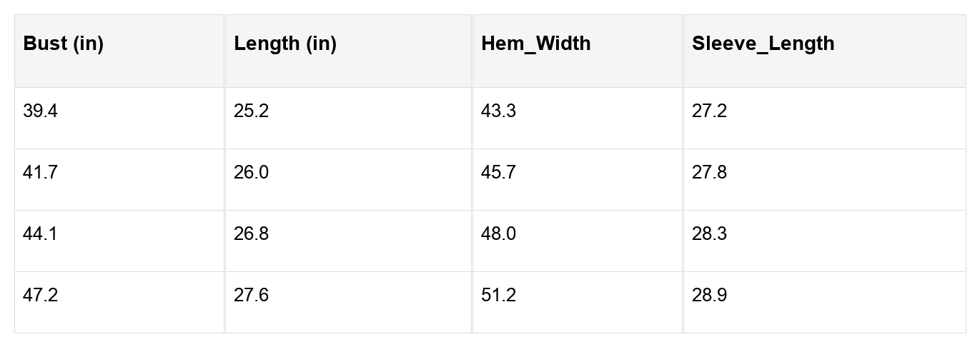Viewport: 980px width, 347px height.
Task: Click the length cell 25.2
Action: pos(251,111)
